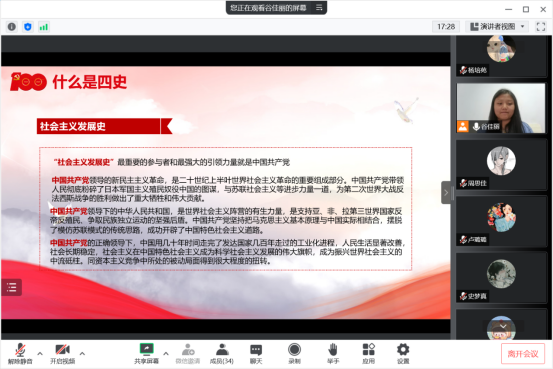The width and height of the screenshot is (553, 369).
Task: Open 演讲者视图 view dropdown
Action: (498, 26)
